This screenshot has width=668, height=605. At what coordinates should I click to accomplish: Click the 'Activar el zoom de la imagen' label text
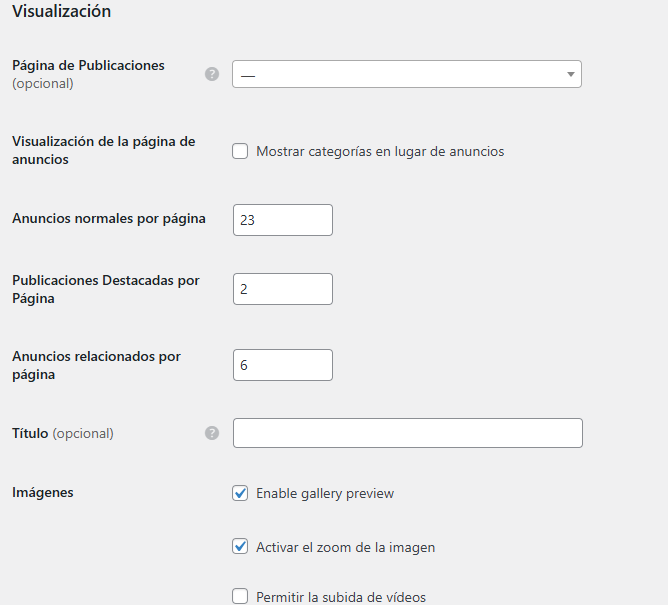[x=346, y=547]
